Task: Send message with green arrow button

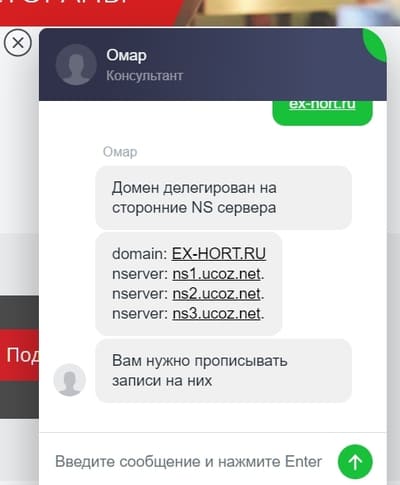Action: pyautogui.click(x=355, y=462)
